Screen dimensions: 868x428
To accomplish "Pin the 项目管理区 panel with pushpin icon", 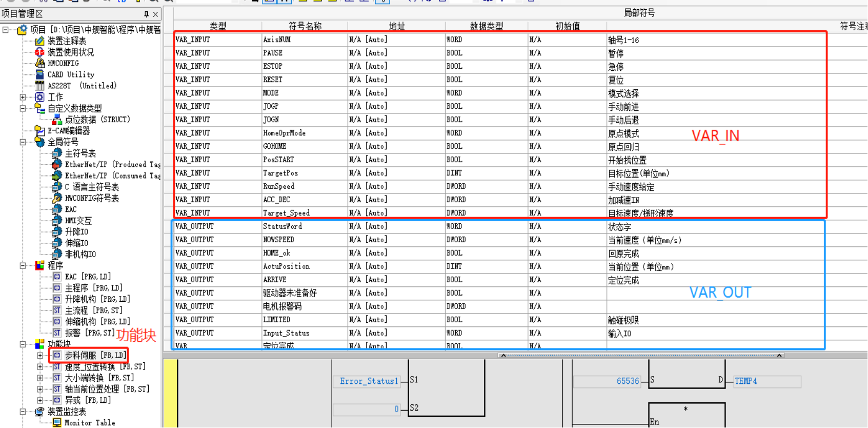I will (146, 14).
